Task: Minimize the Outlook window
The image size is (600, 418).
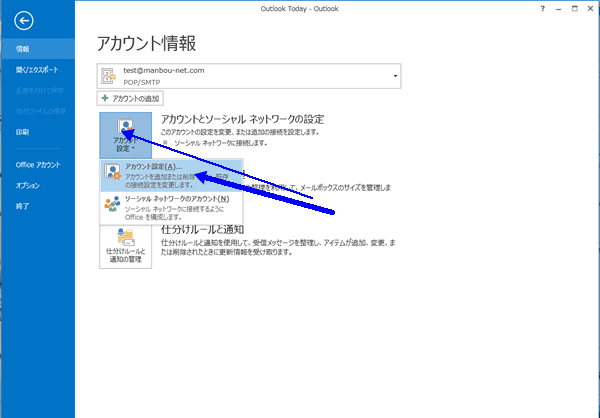Action: [559, 9]
